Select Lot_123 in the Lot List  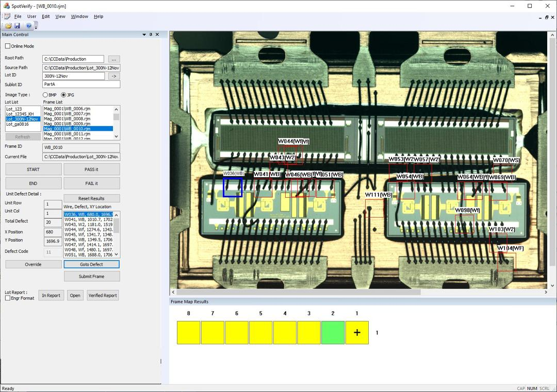(23, 109)
